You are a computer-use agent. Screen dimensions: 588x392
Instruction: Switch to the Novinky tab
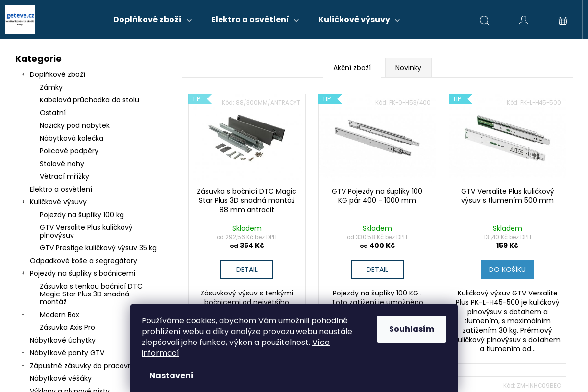tap(408, 68)
